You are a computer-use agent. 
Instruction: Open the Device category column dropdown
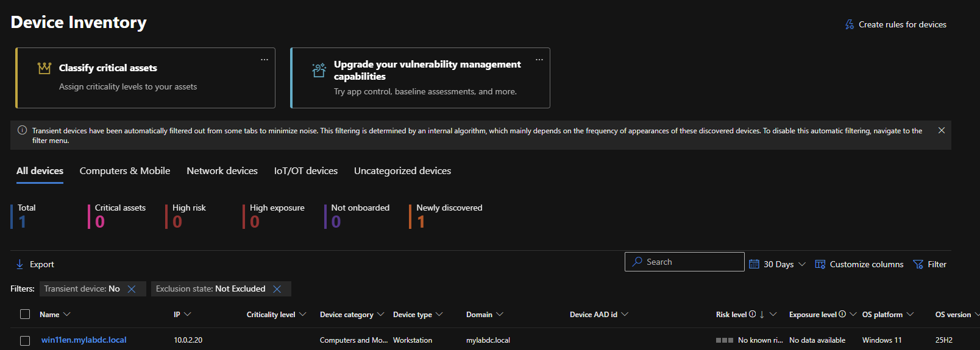pyautogui.click(x=380, y=314)
